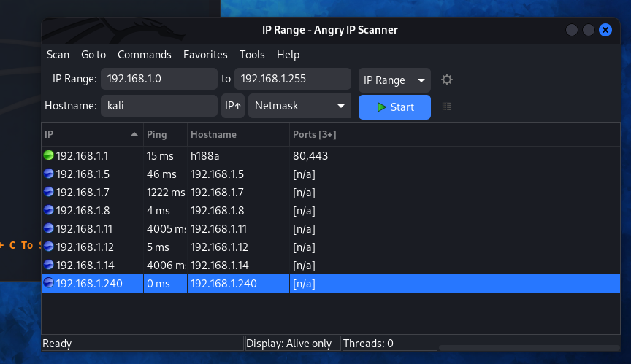Click the IP up-arrow button

[233, 106]
